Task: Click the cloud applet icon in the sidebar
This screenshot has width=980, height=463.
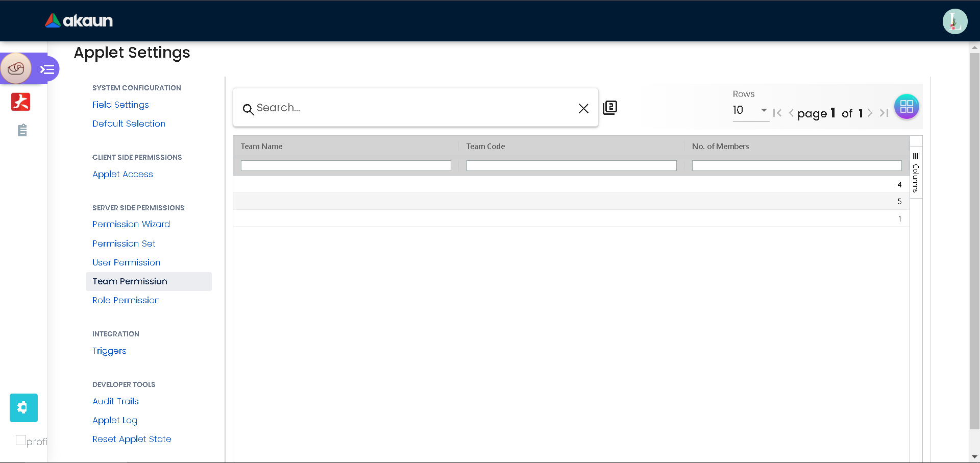Action: coord(16,68)
